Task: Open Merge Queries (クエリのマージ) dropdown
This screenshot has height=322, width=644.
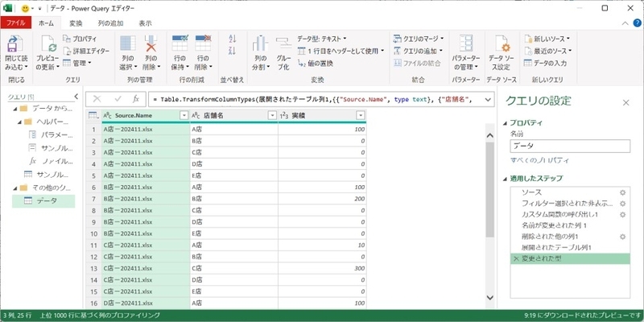Action: tap(419, 39)
